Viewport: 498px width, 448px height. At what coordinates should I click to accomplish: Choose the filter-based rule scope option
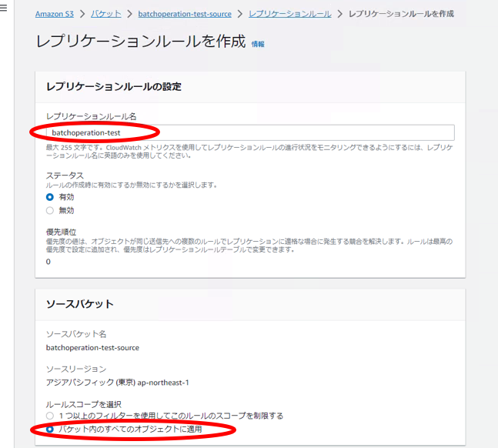tap(50, 416)
